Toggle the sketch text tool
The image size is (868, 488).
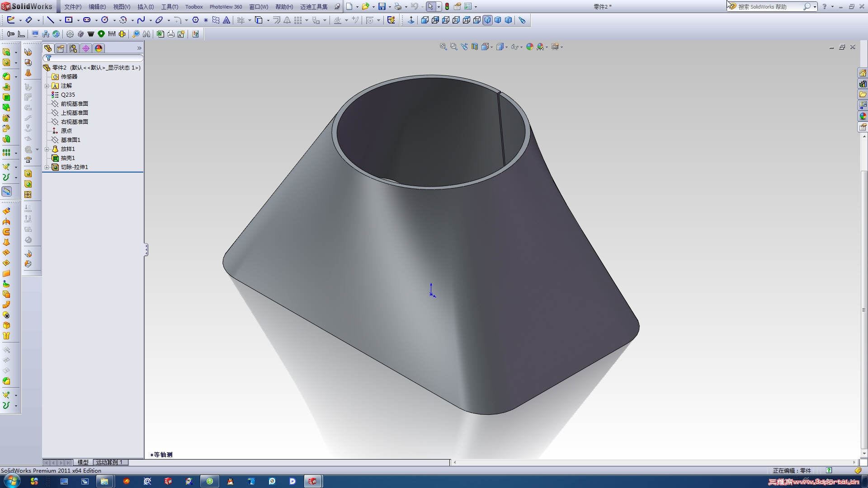coord(226,20)
